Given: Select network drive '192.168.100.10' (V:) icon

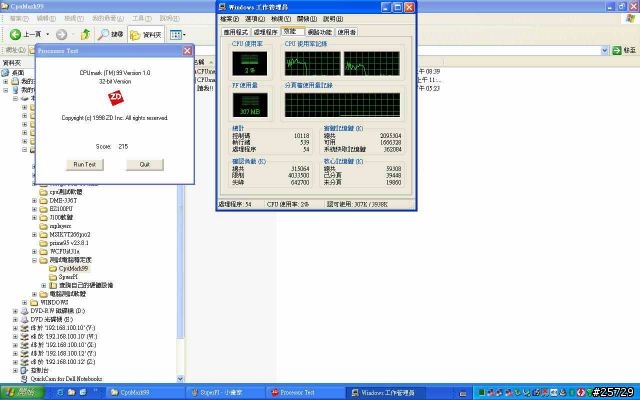Looking at the screenshot, I should 24,328.
